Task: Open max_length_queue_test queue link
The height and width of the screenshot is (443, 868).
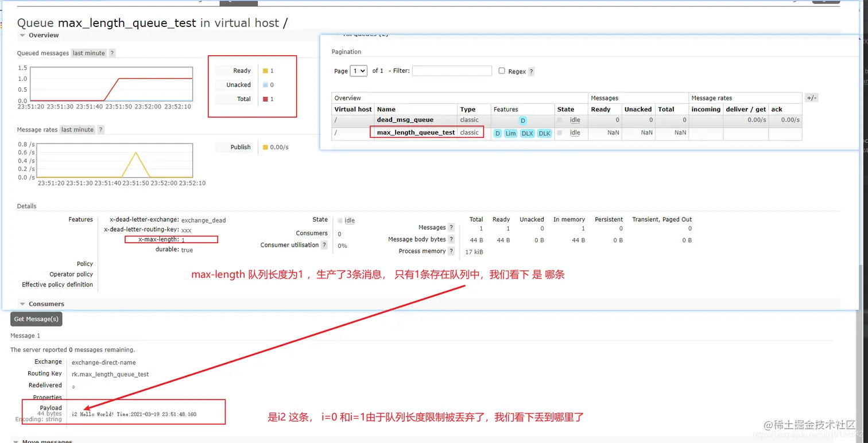Action: coord(416,133)
